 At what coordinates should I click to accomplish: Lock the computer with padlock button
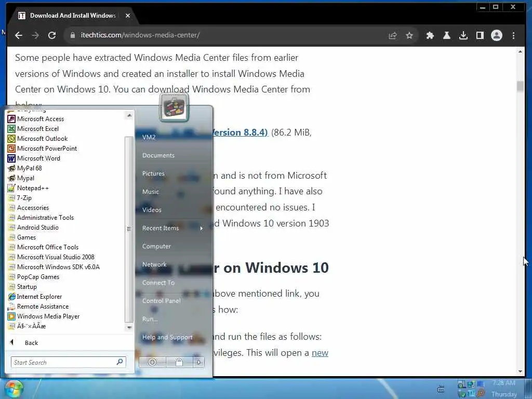179,362
